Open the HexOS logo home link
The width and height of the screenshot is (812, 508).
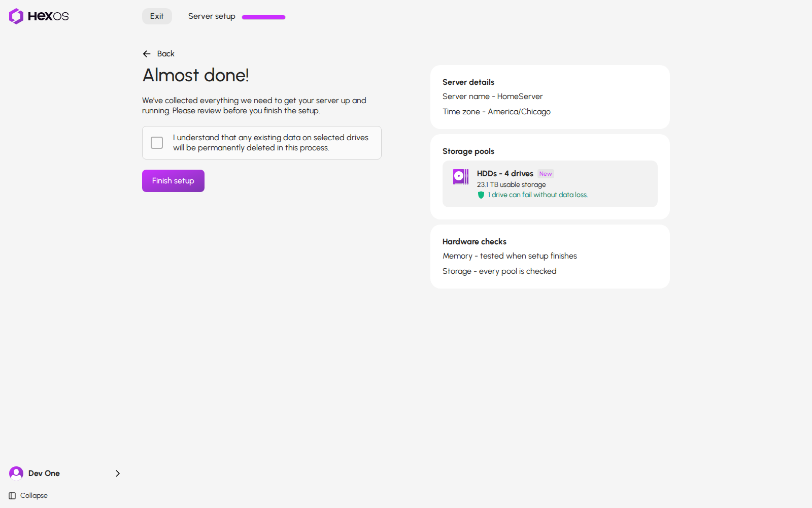pyautogui.click(x=39, y=16)
